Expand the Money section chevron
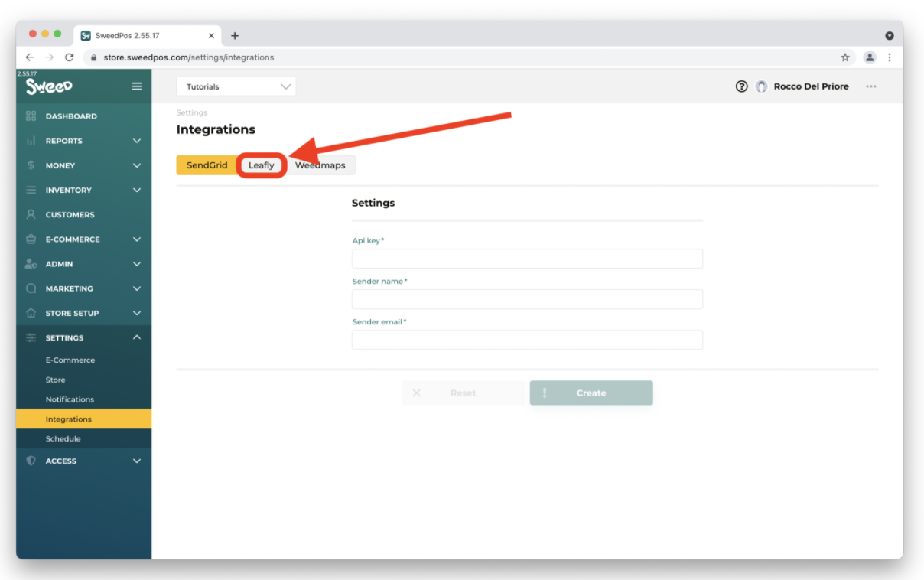 [x=137, y=165]
